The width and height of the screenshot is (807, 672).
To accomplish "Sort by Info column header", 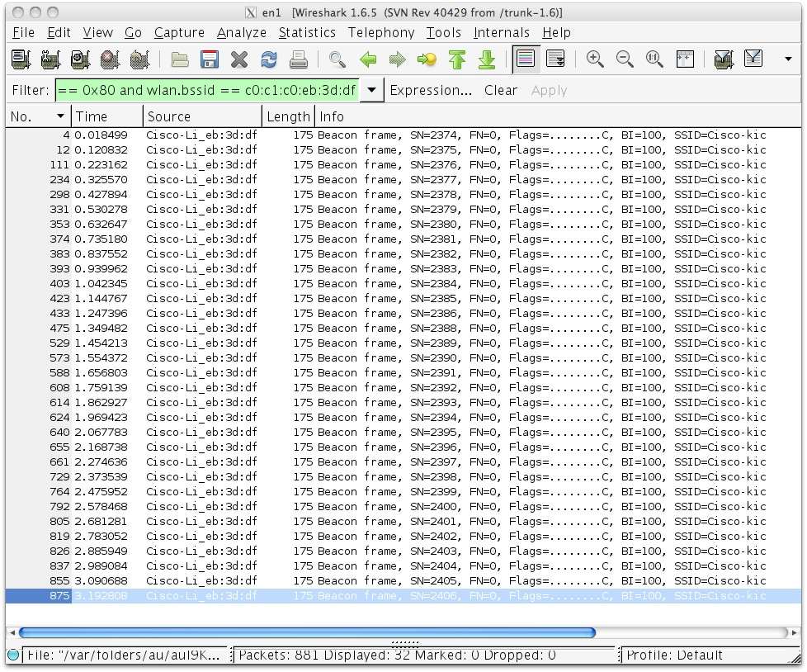I will pos(558,116).
